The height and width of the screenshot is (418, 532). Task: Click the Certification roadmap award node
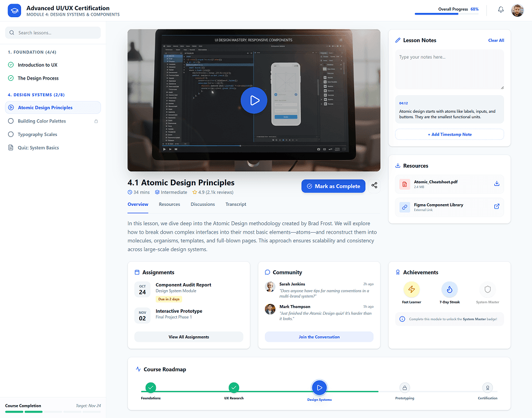(x=487, y=387)
